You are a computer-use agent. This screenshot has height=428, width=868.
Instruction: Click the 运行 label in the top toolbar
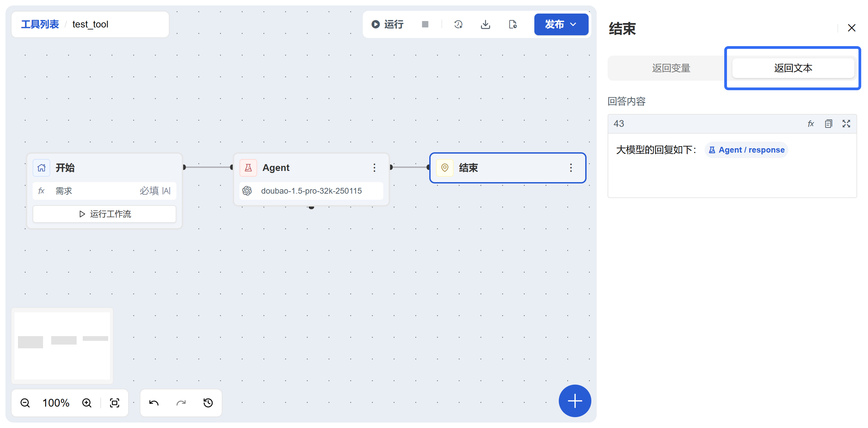pos(394,24)
